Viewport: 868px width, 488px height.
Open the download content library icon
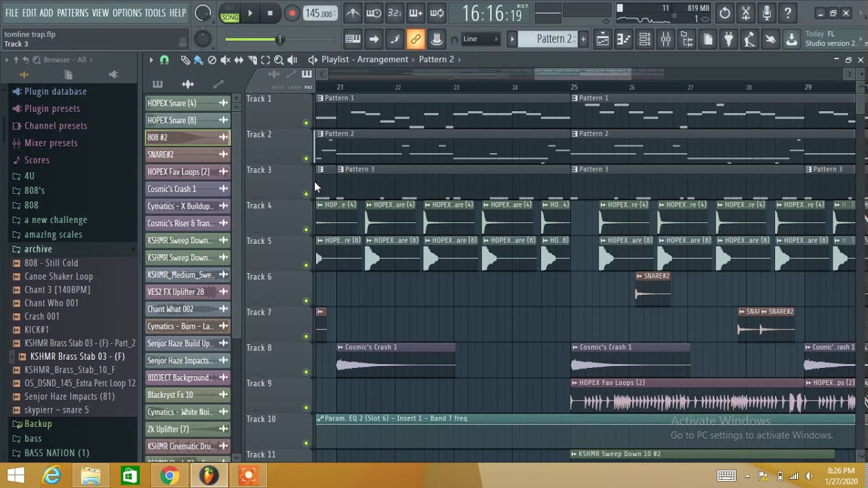[x=791, y=39]
